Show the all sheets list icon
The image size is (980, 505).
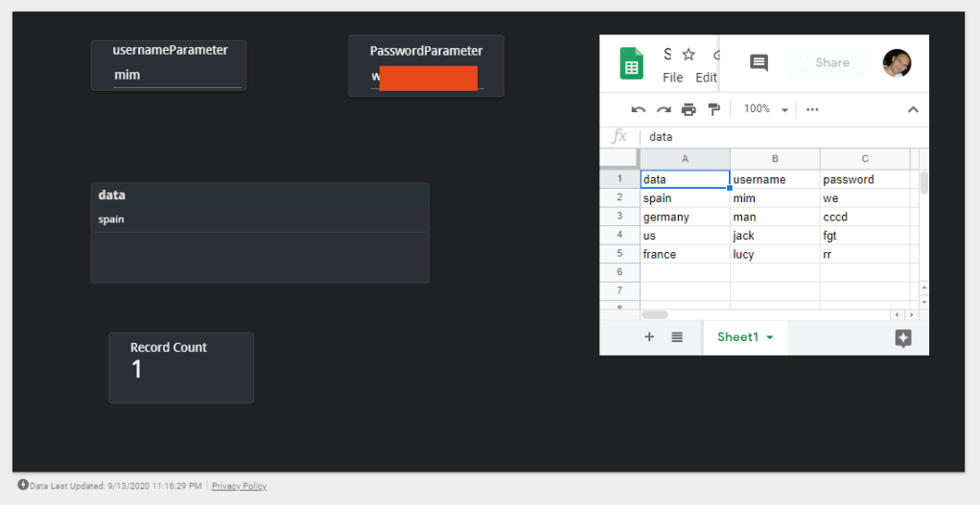[677, 337]
